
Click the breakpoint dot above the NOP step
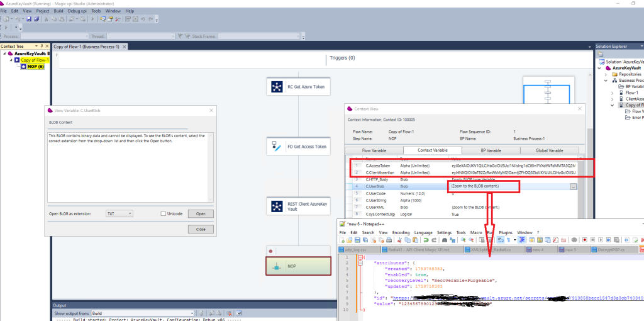click(270, 251)
